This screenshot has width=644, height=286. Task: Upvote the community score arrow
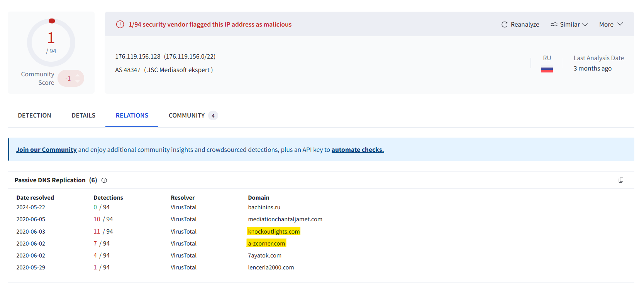78,76
